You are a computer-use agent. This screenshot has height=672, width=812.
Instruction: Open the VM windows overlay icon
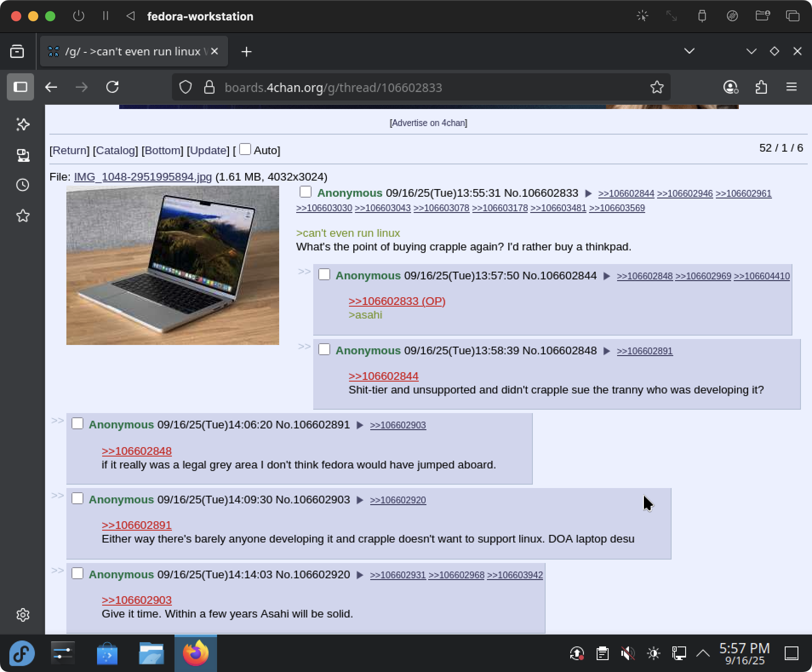792,16
